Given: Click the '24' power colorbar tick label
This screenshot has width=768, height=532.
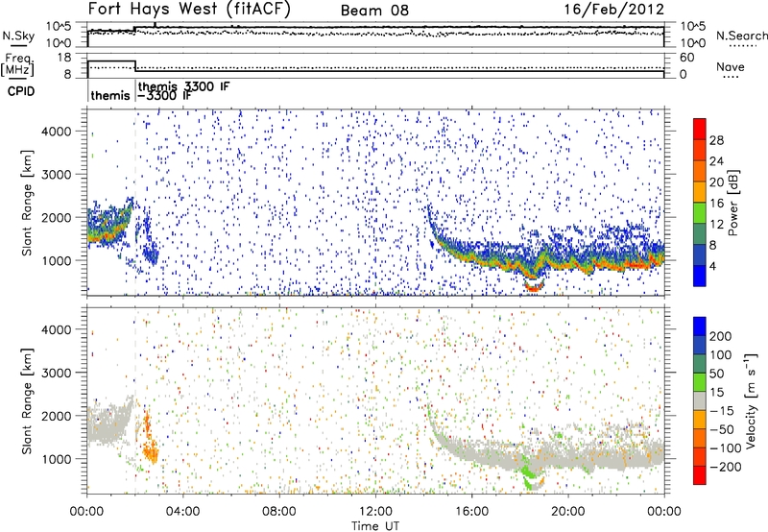Looking at the screenshot, I should tap(716, 161).
